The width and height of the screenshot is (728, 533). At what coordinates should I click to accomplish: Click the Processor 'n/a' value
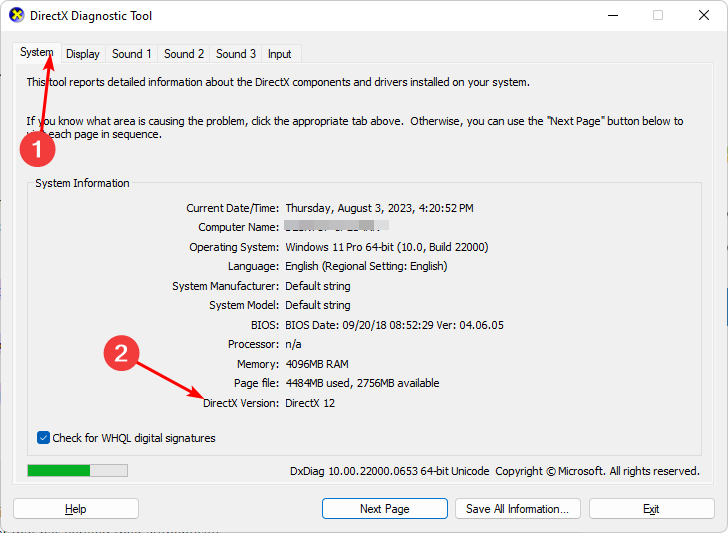tap(293, 344)
